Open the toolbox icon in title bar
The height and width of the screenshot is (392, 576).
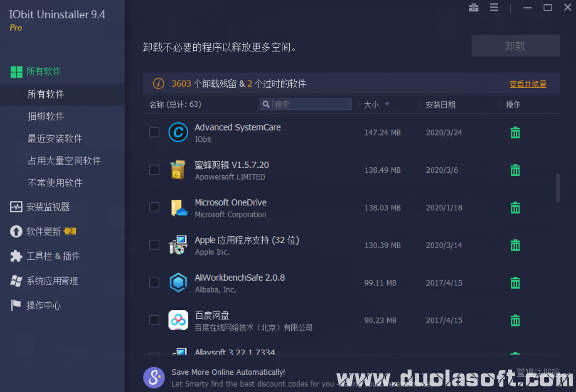pos(474,7)
